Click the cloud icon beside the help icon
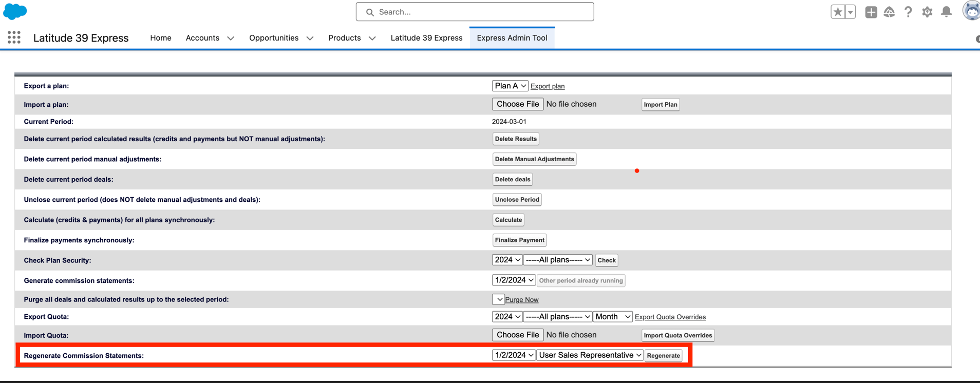Image resolution: width=980 pixels, height=383 pixels. coord(890,12)
